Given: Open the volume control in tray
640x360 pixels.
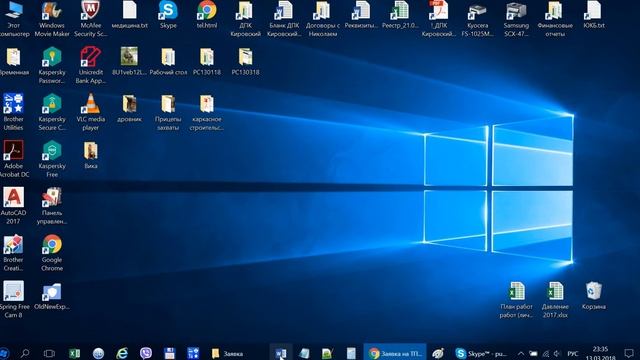Looking at the screenshot, I should tap(556, 353).
